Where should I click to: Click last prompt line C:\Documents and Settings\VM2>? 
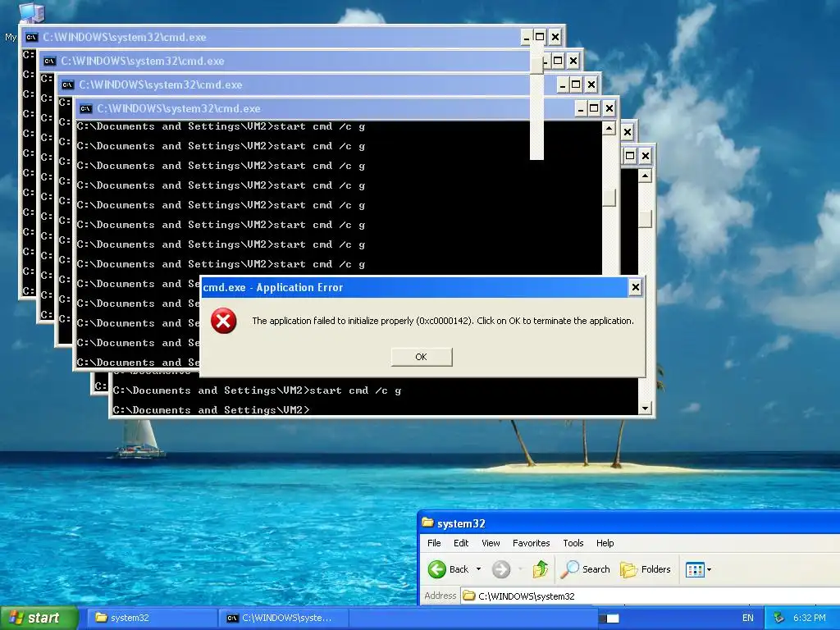(211, 410)
